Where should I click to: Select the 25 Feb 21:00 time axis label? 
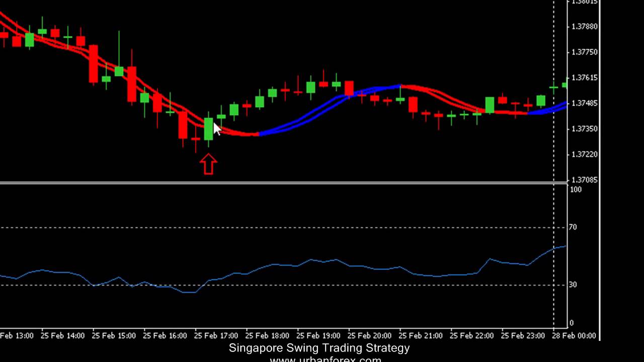[x=421, y=335]
